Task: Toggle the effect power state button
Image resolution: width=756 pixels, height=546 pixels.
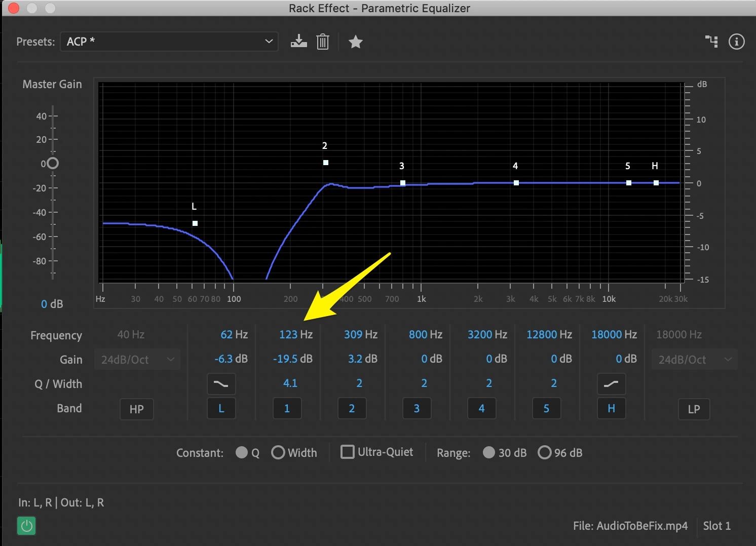Action: tap(26, 526)
